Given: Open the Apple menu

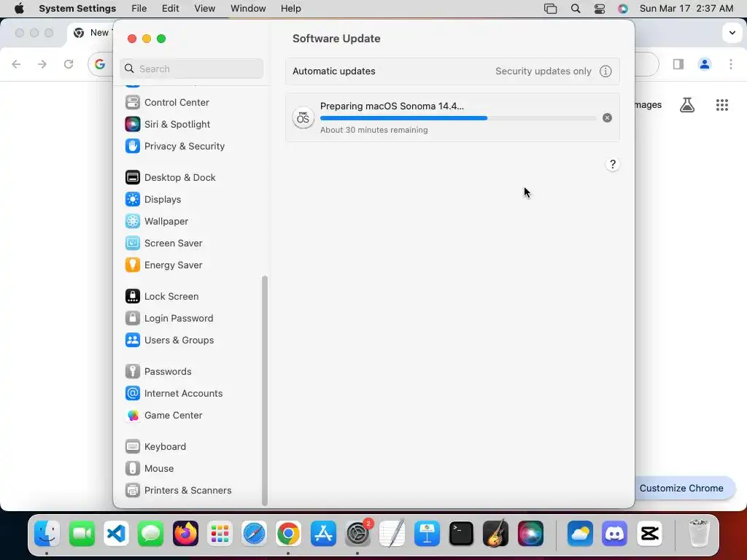Looking at the screenshot, I should (x=19, y=9).
